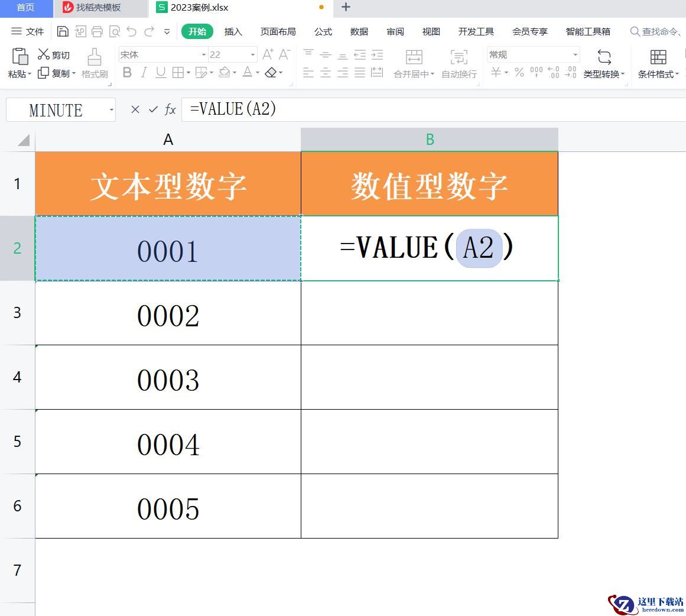The image size is (686, 616).
Task: Increase decimal places icon
Action: [x=554, y=72]
